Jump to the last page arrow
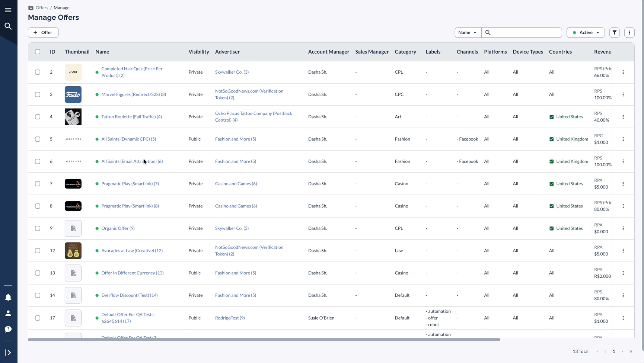This screenshot has width=644, height=363. (x=631, y=351)
